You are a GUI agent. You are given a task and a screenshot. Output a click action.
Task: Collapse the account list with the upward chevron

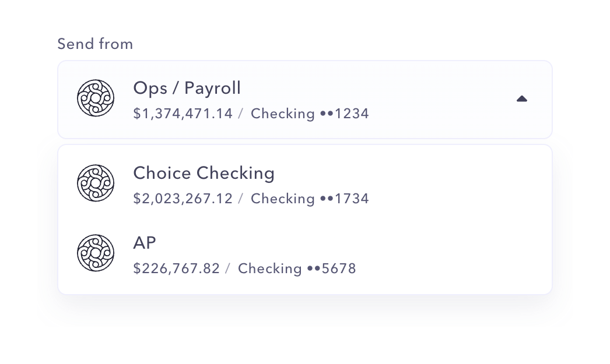point(521,98)
